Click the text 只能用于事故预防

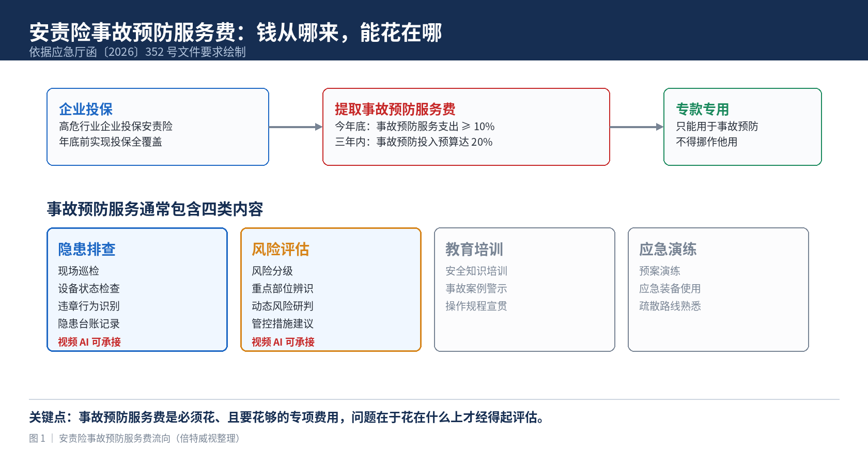point(717,126)
